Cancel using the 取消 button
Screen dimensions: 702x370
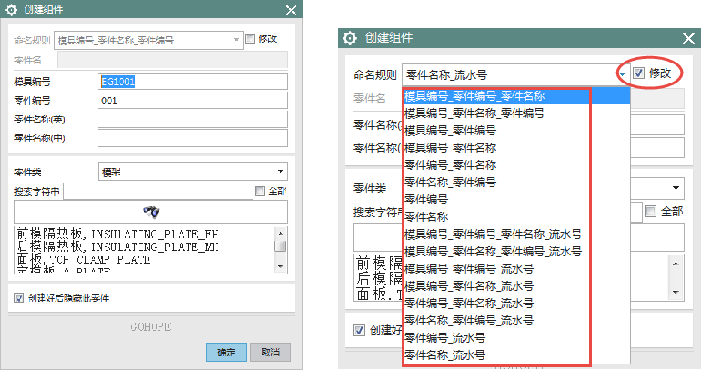pyautogui.click(x=270, y=352)
